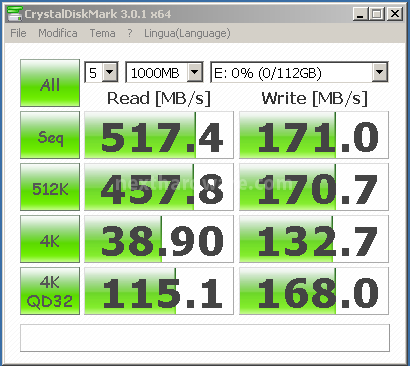Image resolution: width=410 pixels, height=366 pixels.
Task: Click the empty comment field at the bottom
Action: pos(205,338)
